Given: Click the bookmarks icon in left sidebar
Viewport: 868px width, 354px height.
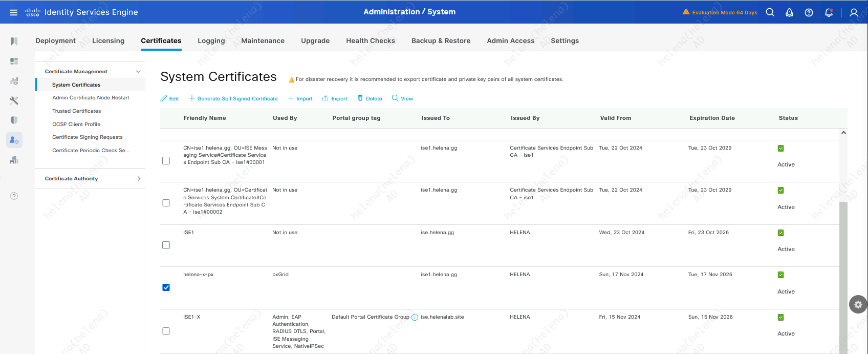Looking at the screenshot, I should coord(14,41).
